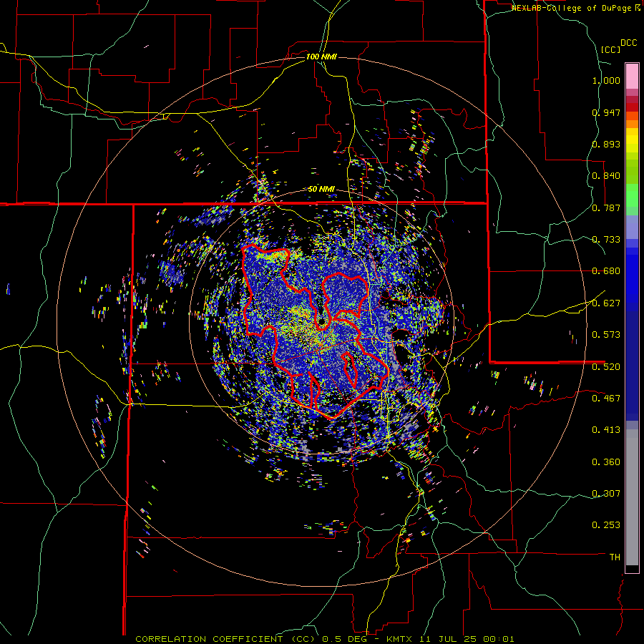
Task: Select the 0.360 legend value
Action: 606,462
